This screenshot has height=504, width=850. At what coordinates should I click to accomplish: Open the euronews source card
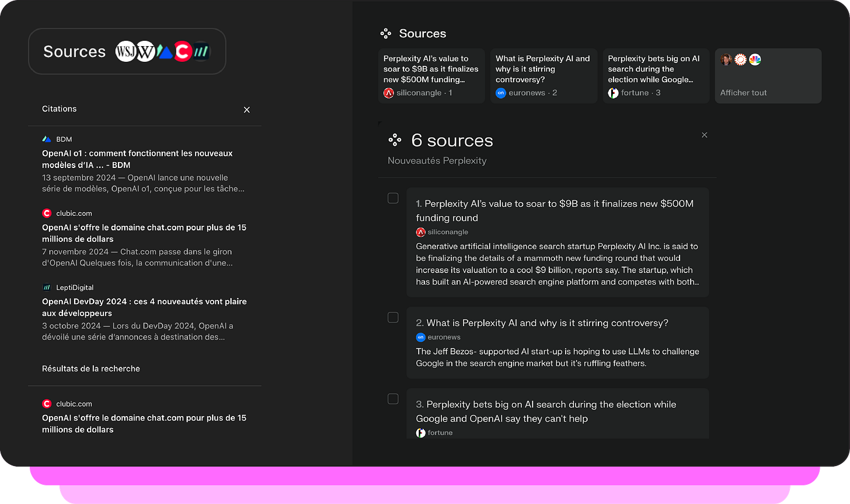tap(544, 76)
